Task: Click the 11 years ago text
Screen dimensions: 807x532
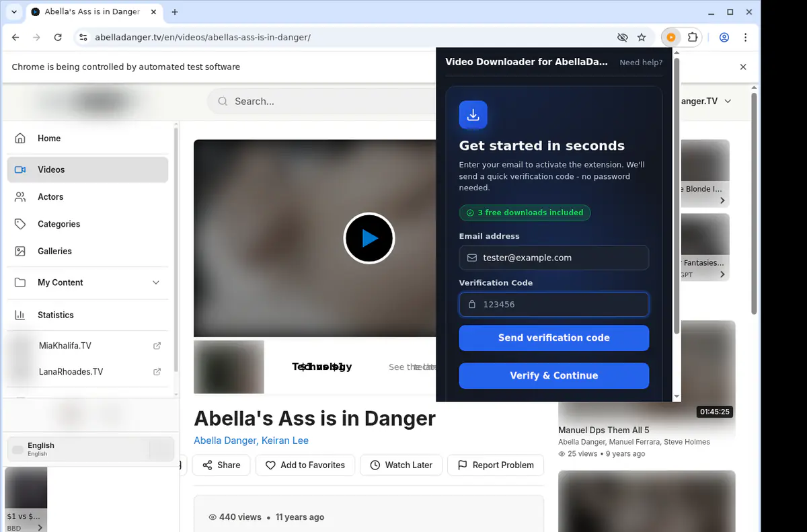Action: [300, 517]
